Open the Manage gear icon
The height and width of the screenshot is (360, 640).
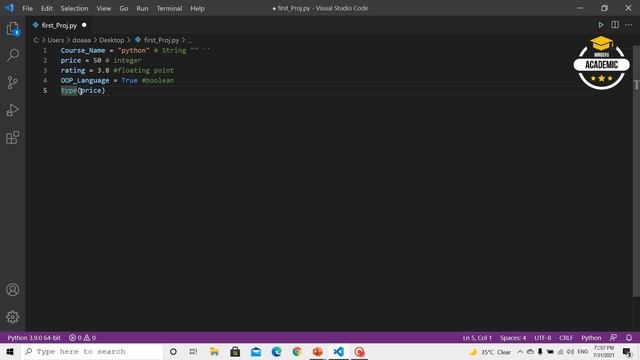[13, 317]
